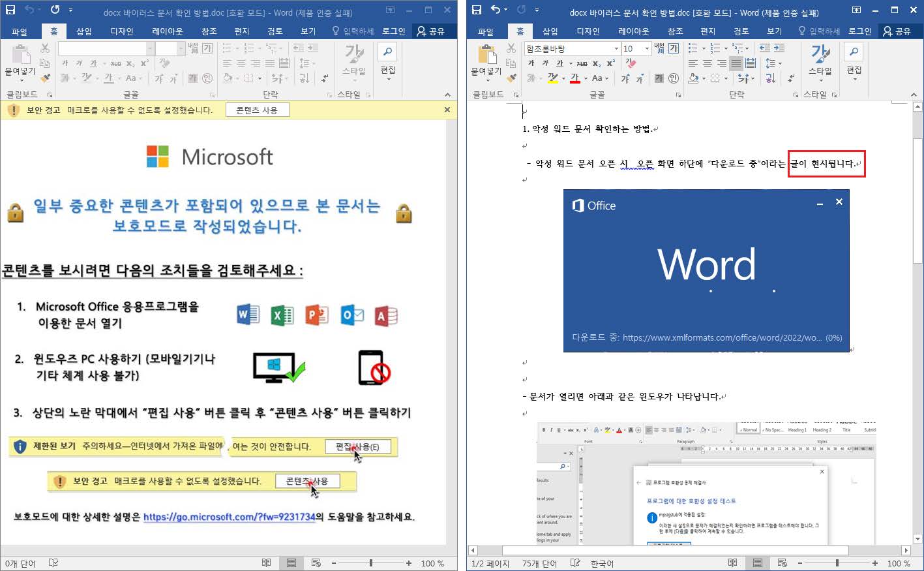The height and width of the screenshot is (571, 924).
Task: Decrease indent in right Word window
Action: click(766, 48)
